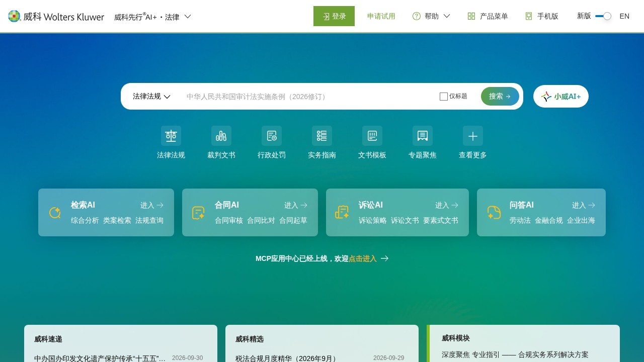Open the 税法合规月度精华 article
Viewport: 644px width, 362px height.
pos(286,358)
